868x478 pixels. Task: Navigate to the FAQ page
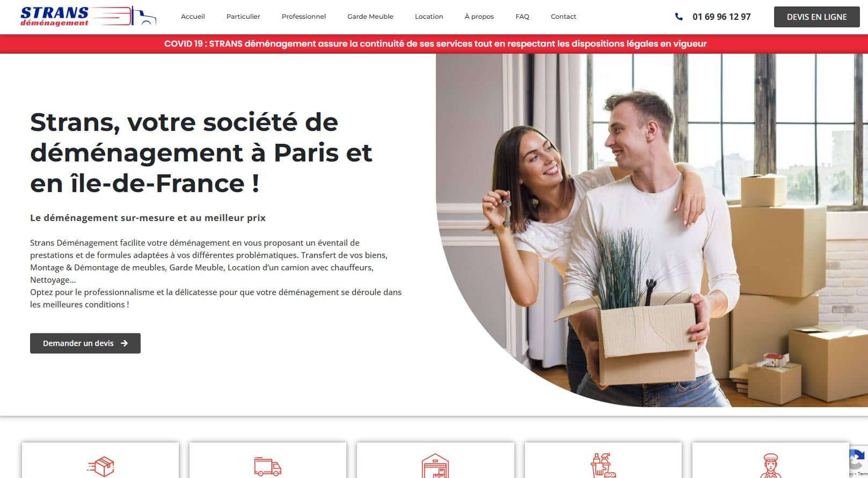[522, 17]
